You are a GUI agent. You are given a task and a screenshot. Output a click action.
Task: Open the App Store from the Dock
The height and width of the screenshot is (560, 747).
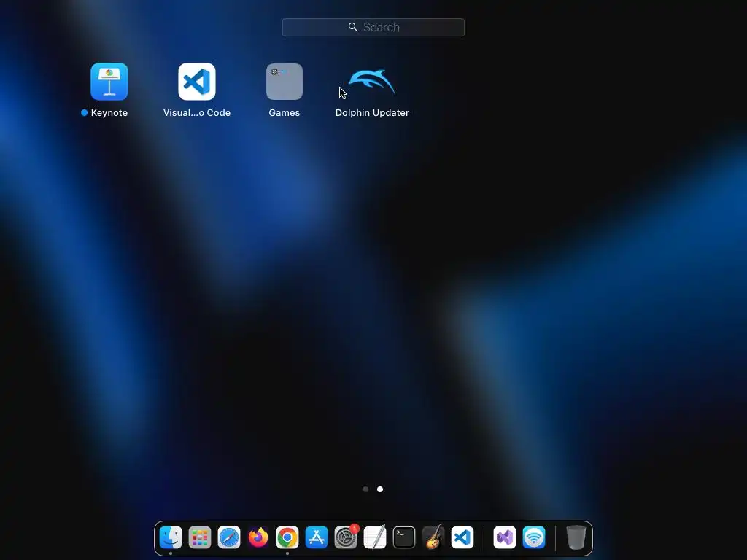point(317,537)
